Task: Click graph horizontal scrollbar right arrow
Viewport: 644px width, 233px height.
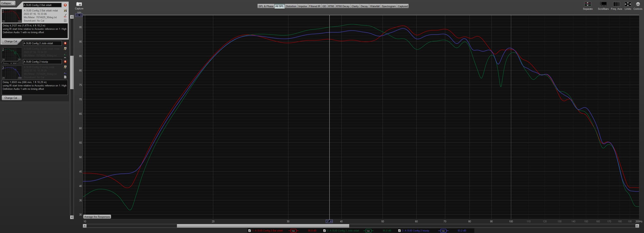Action: point(637,226)
